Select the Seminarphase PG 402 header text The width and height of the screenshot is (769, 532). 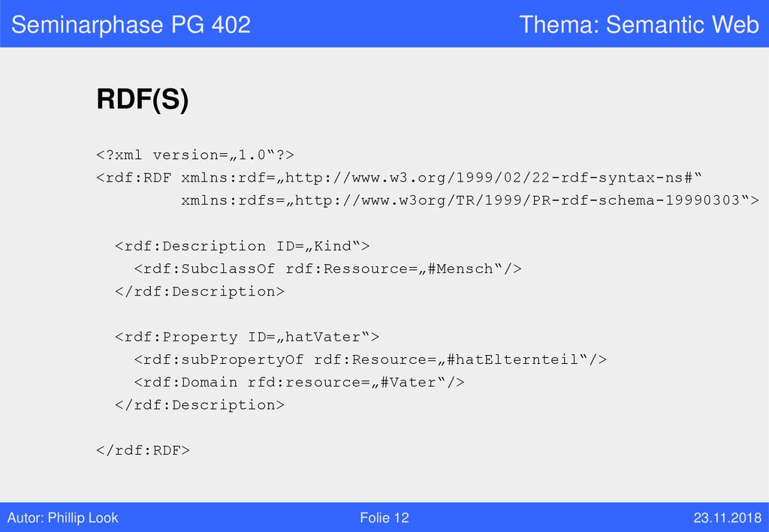click(131, 25)
